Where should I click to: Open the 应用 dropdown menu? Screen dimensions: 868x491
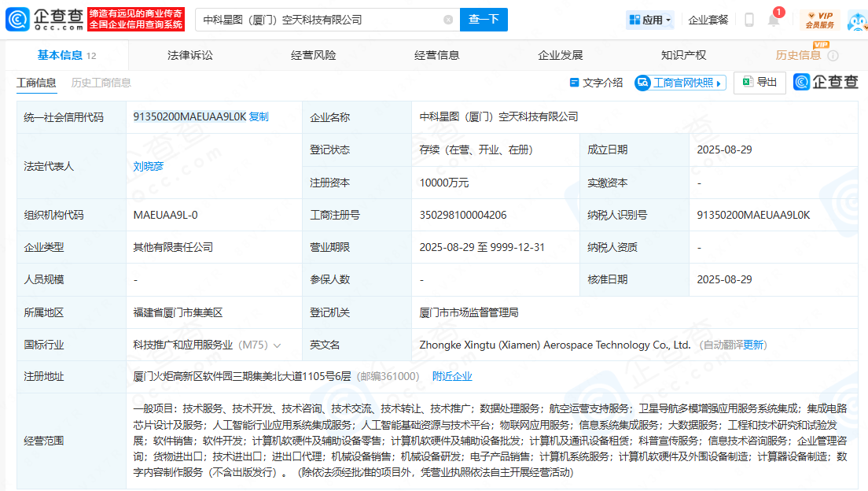(650, 20)
